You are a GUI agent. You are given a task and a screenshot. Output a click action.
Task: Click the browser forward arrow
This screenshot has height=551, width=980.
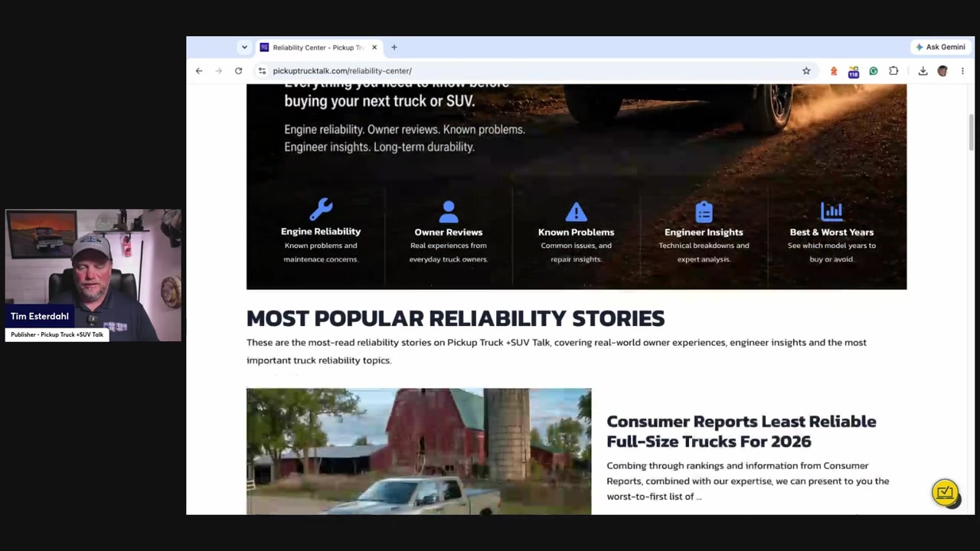[x=218, y=70]
